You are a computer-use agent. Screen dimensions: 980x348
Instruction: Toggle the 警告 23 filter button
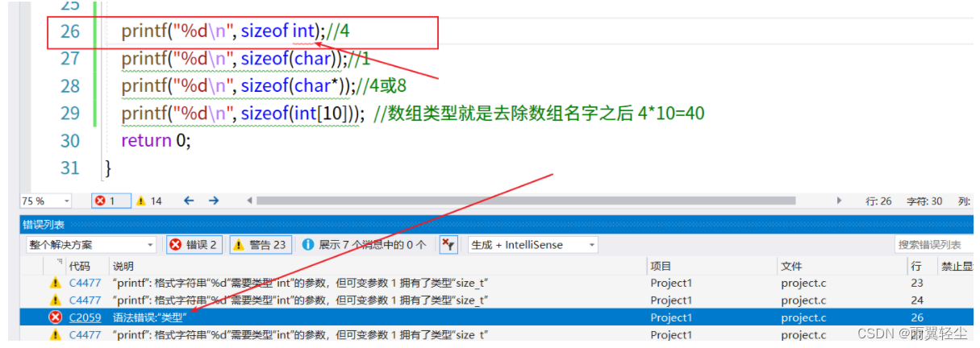260,245
